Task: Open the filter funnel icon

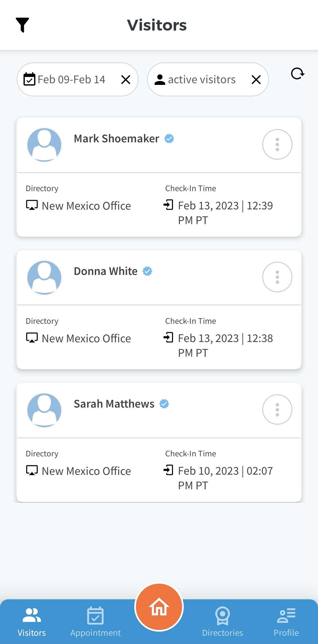Action: tap(22, 25)
